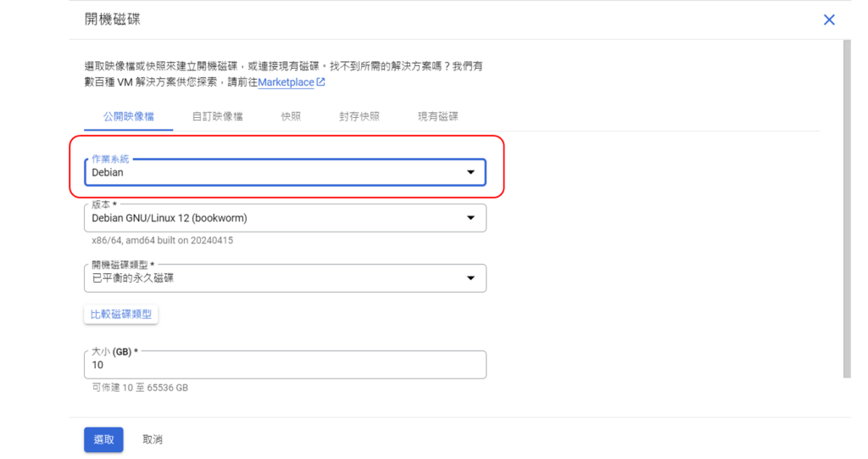868x459 pixels.
Task: Click the 取消 button
Action: [153, 439]
